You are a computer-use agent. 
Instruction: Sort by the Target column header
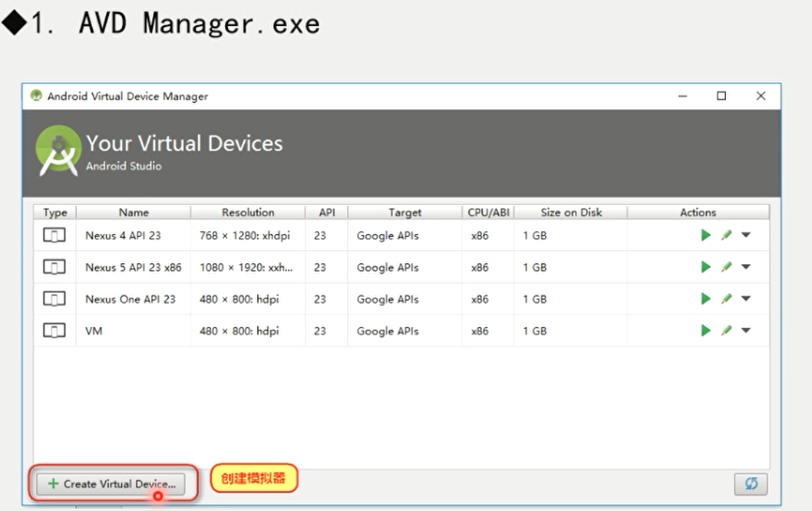pyautogui.click(x=405, y=213)
